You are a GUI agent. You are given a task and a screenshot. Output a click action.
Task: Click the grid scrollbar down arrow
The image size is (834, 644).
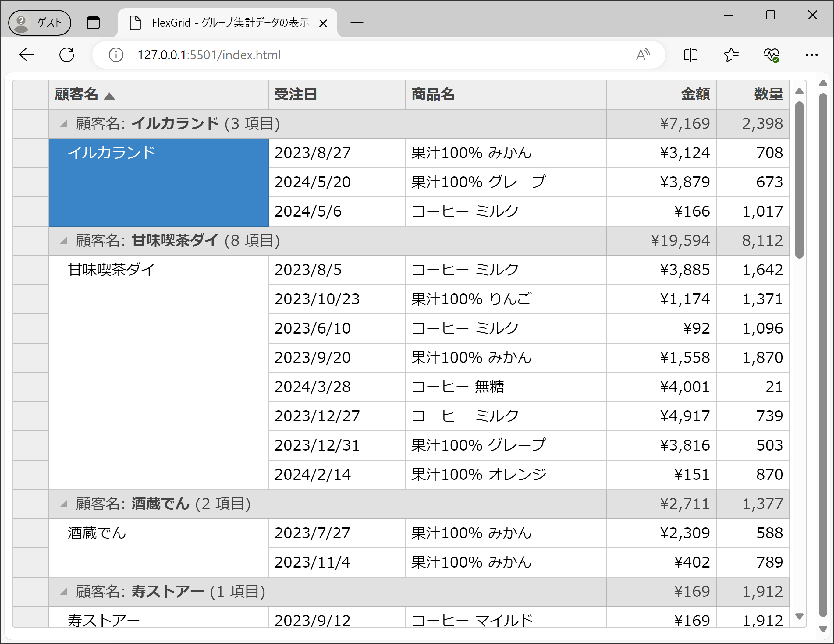[x=799, y=616]
